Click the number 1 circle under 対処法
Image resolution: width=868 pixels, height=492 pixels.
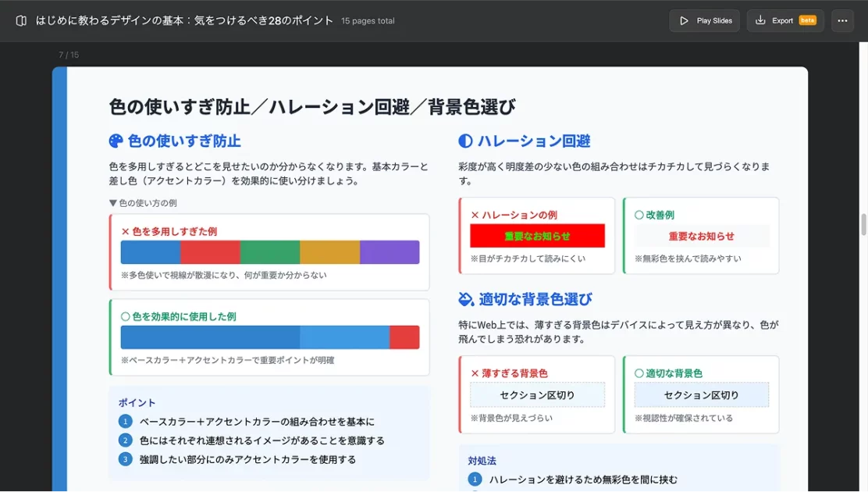pyautogui.click(x=475, y=480)
